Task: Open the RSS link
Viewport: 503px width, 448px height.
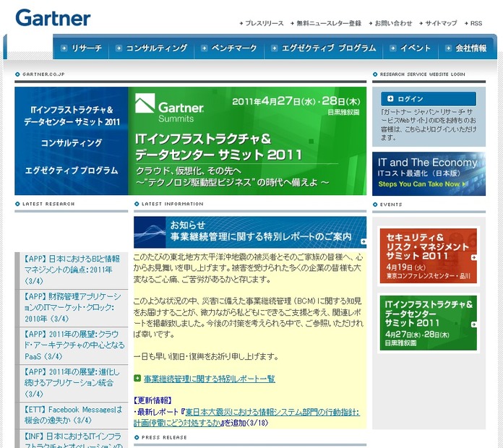Action: (x=476, y=23)
